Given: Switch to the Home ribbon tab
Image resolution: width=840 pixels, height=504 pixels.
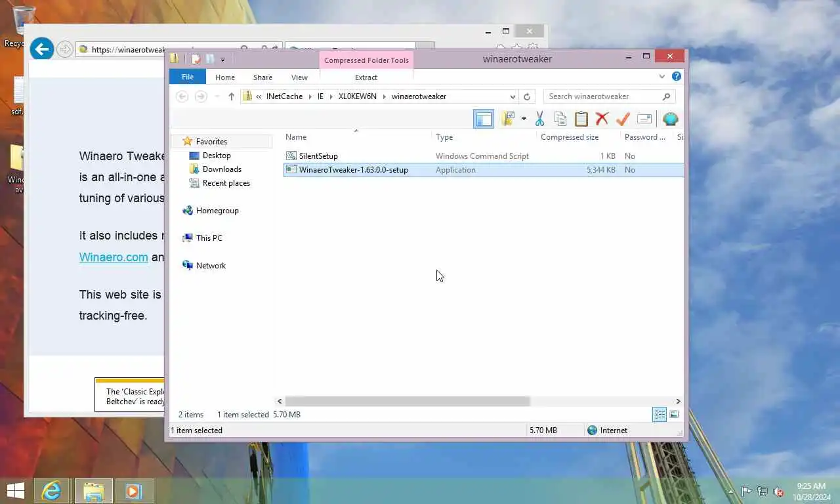Looking at the screenshot, I should 225,77.
